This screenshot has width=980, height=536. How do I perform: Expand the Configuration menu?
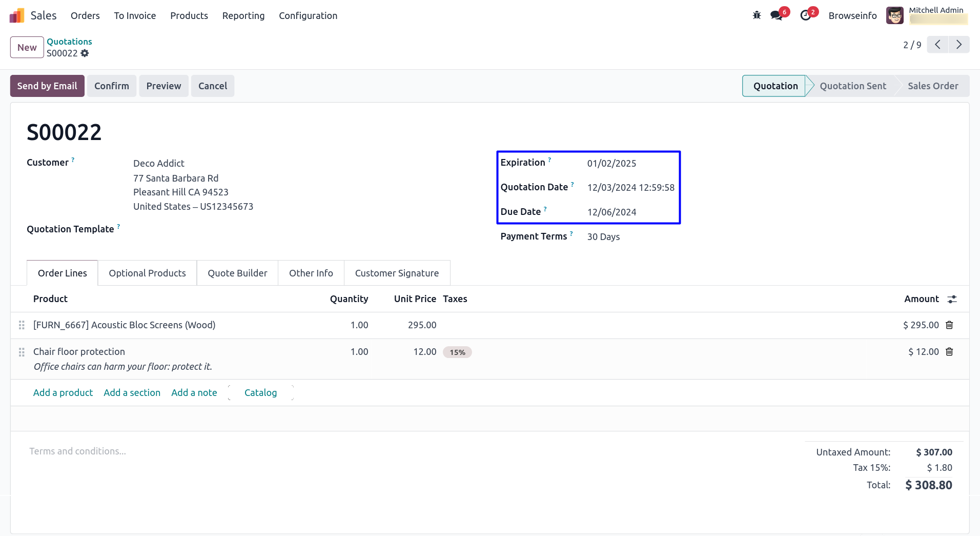click(x=308, y=16)
